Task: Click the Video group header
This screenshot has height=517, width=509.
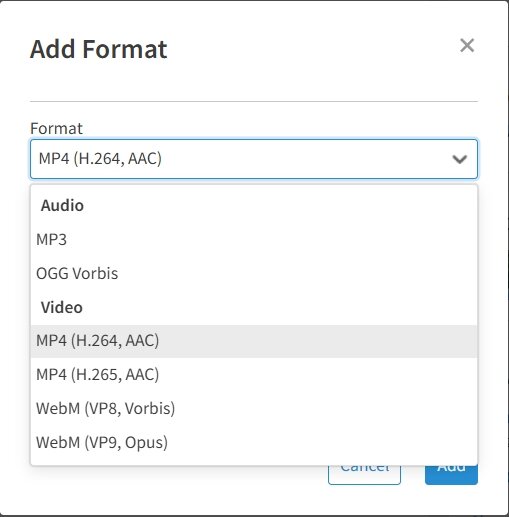Action: coord(62,307)
